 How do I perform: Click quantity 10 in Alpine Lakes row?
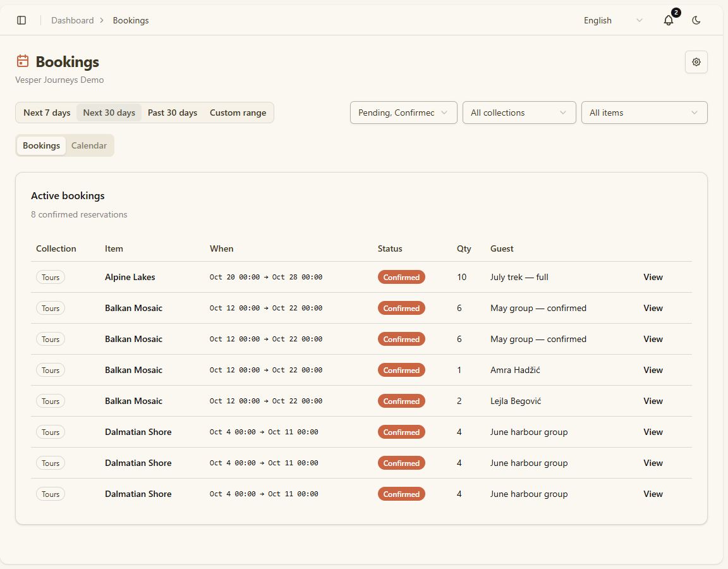click(x=461, y=277)
